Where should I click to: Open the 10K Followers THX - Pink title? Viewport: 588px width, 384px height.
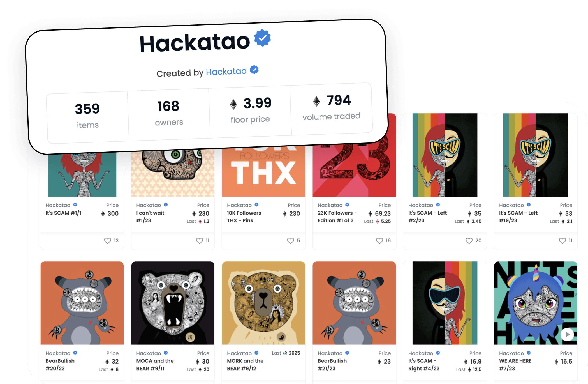(x=244, y=217)
